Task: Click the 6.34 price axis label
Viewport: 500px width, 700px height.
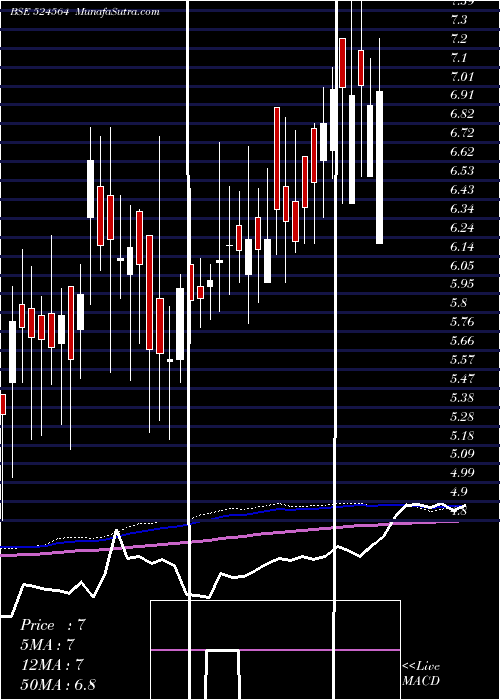Action: point(462,209)
